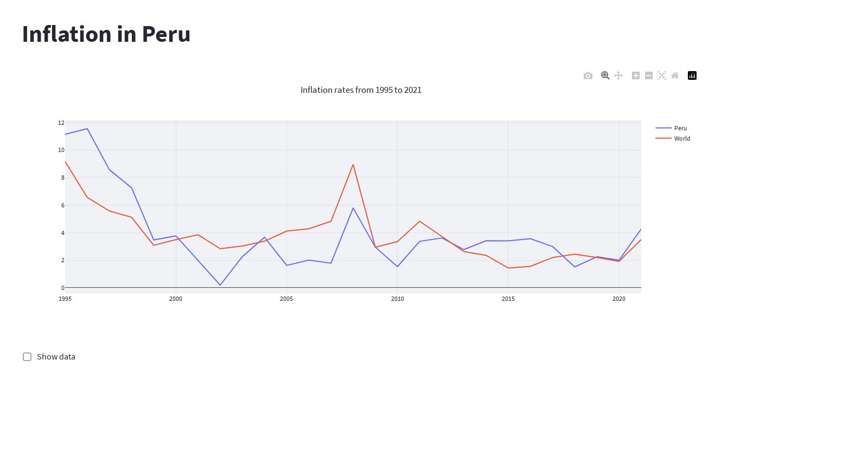Viewport: 868px width, 454px height.
Task: Click the Show data label
Action: pos(56,357)
